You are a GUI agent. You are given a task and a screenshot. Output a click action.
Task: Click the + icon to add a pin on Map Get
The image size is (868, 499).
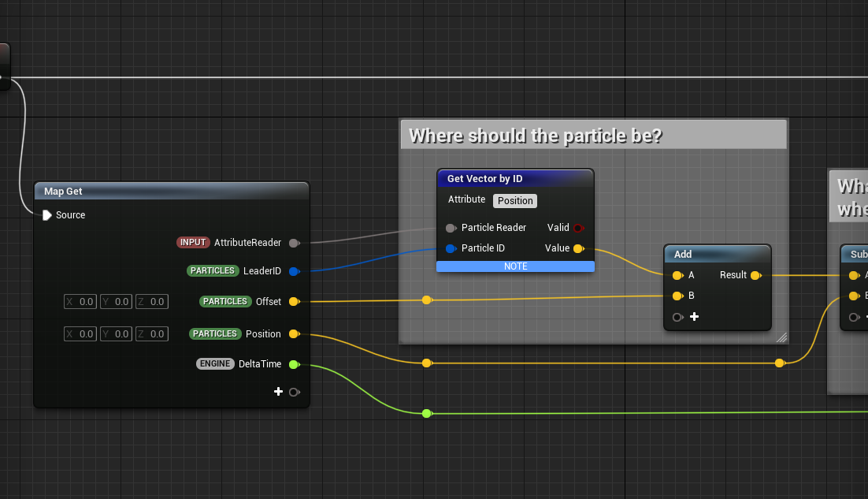pyautogui.click(x=279, y=391)
